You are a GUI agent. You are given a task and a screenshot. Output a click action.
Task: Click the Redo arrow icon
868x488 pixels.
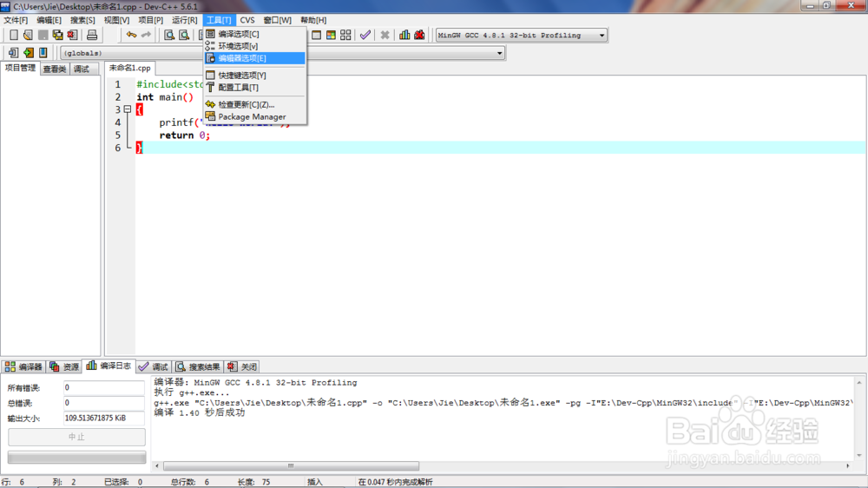pyautogui.click(x=146, y=35)
